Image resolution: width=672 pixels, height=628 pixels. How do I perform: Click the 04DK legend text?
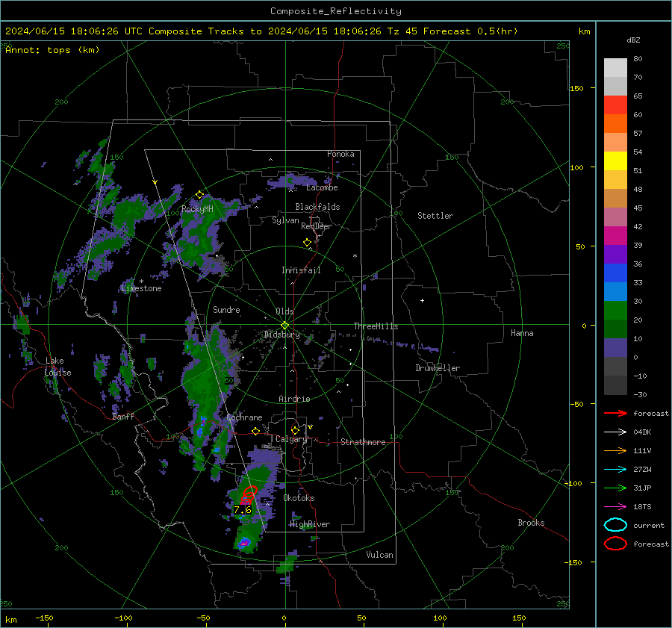tap(642, 432)
